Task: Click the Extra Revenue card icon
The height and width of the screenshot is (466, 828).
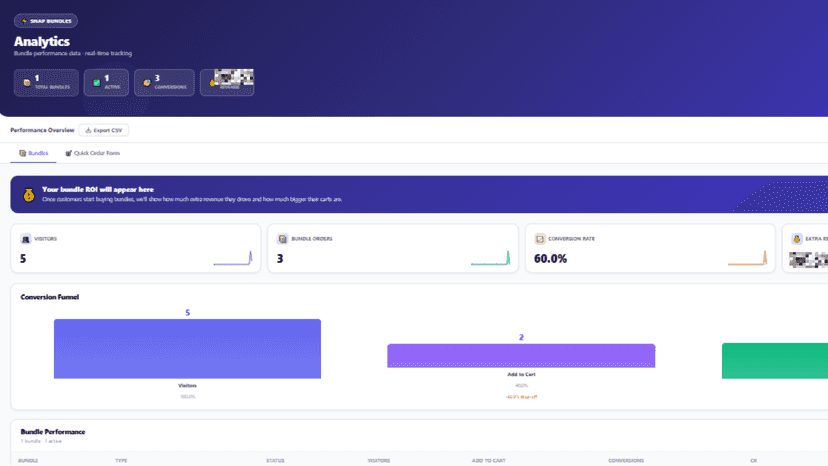Action: click(x=797, y=239)
